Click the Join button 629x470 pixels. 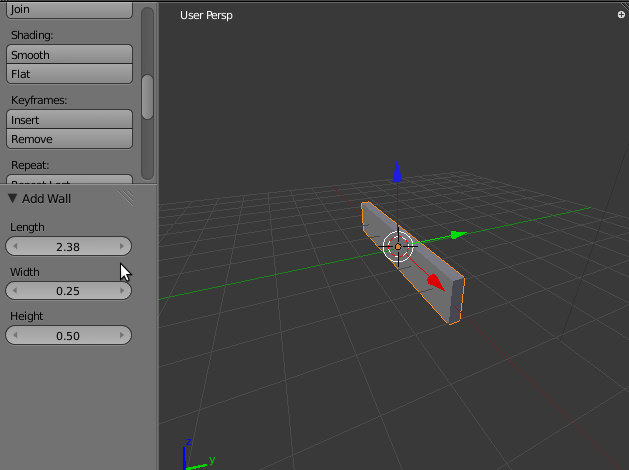pos(69,10)
